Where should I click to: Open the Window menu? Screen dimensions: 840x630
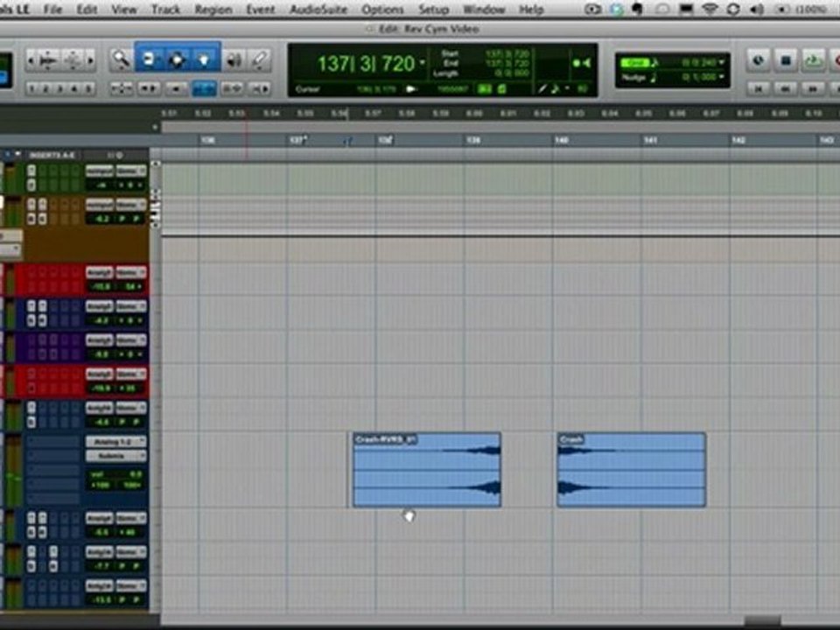coord(484,9)
